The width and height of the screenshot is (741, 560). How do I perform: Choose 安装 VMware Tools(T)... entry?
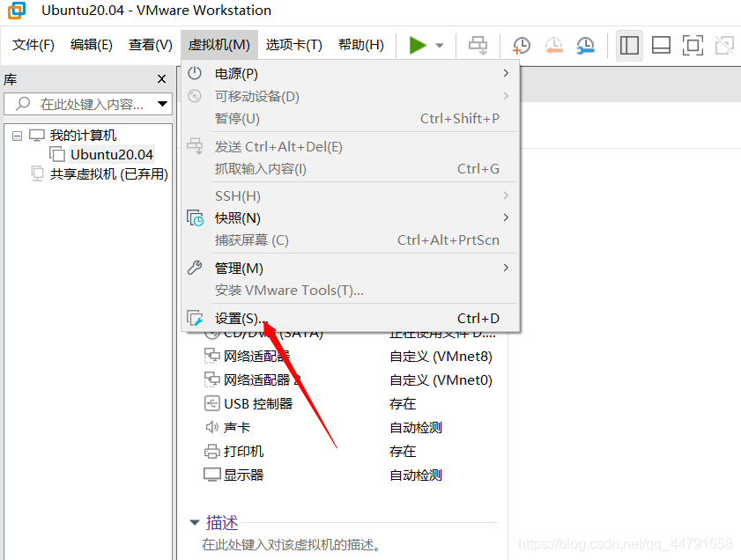[351, 291]
